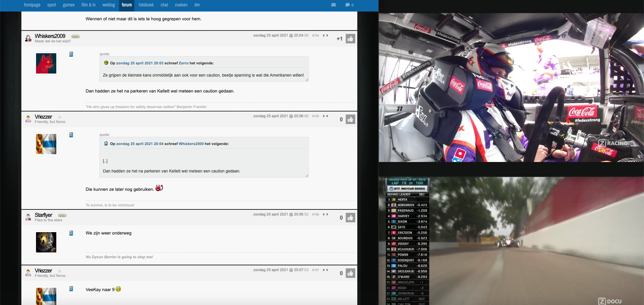Click Whiskers2009's red cat avatar

click(46, 63)
